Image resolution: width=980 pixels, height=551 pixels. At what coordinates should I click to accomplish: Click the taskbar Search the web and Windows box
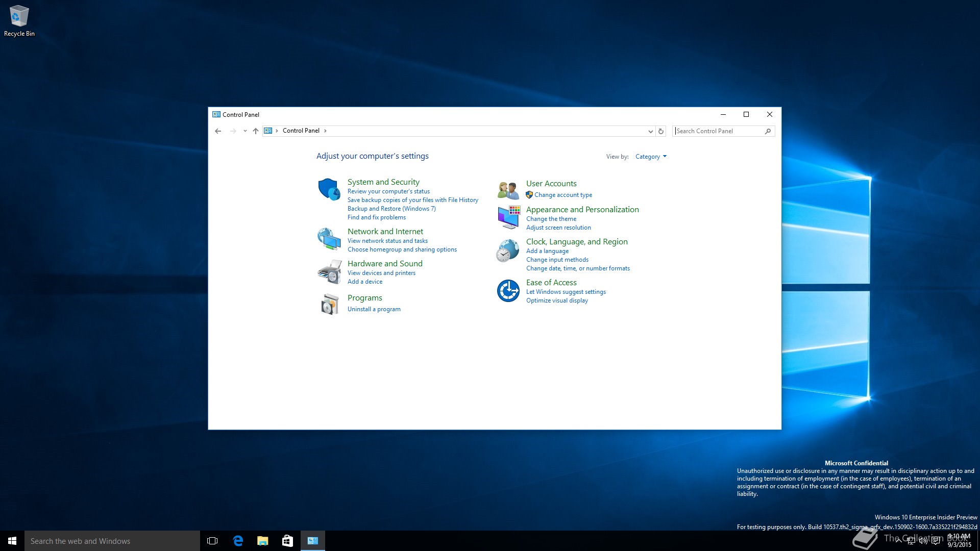tap(112, 541)
